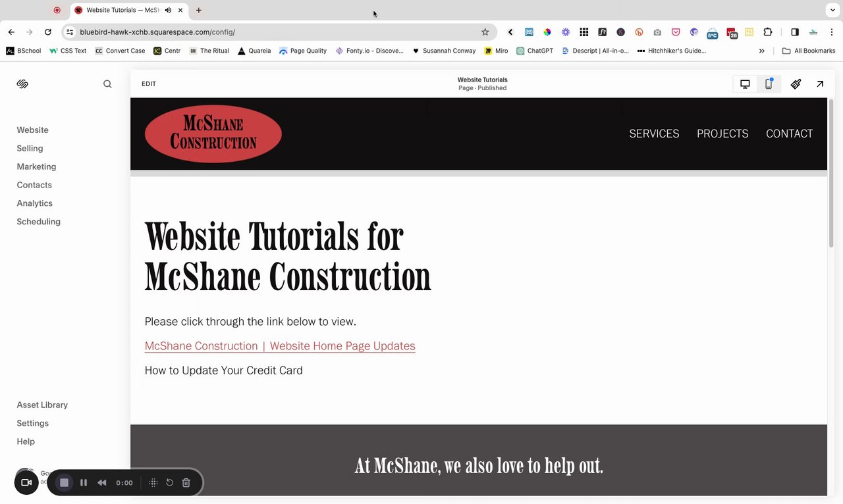This screenshot has height=504, width=843.
Task: Delete the recording with trash icon
Action: [186, 482]
